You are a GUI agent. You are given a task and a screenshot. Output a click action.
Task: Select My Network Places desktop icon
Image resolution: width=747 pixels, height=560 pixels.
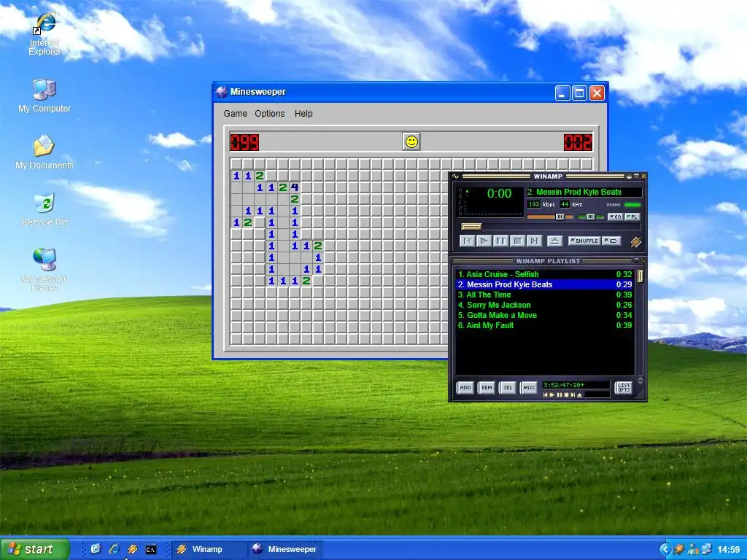coord(44,270)
